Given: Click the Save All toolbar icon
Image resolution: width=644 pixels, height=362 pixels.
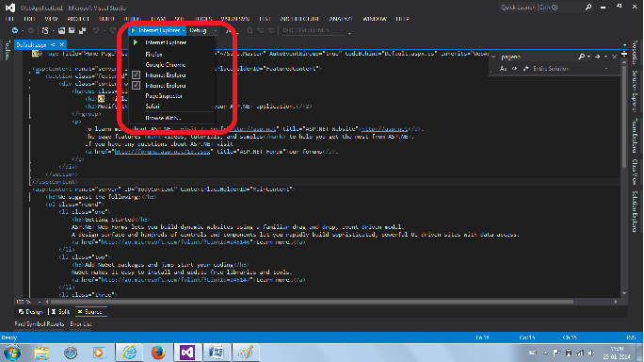Looking at the screenshot, I should click(82, 30).
